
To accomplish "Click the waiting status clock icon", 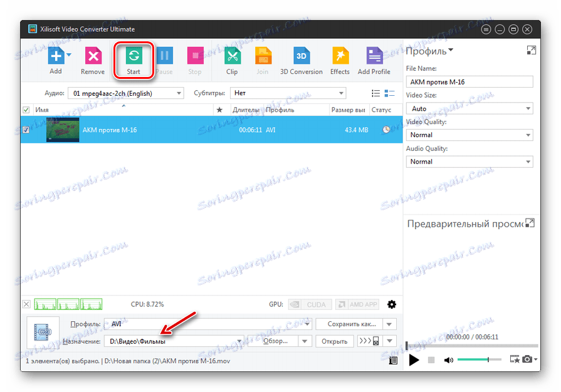I will click(386, 130).
